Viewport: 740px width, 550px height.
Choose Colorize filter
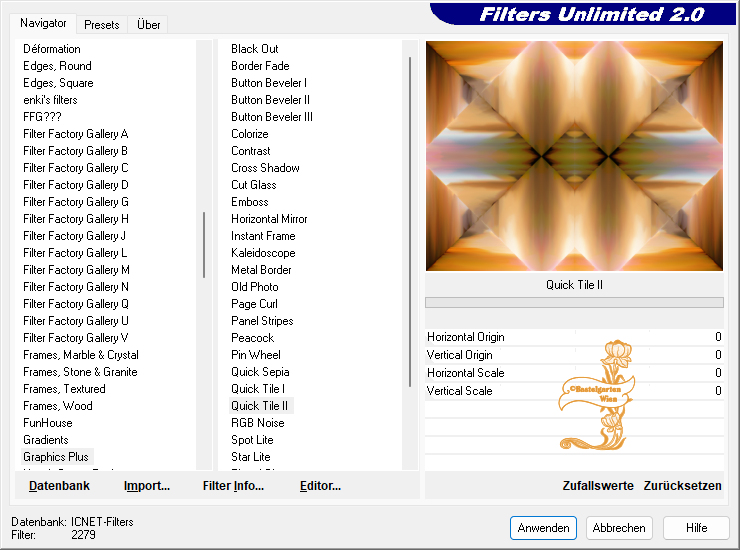coord(250,134)
